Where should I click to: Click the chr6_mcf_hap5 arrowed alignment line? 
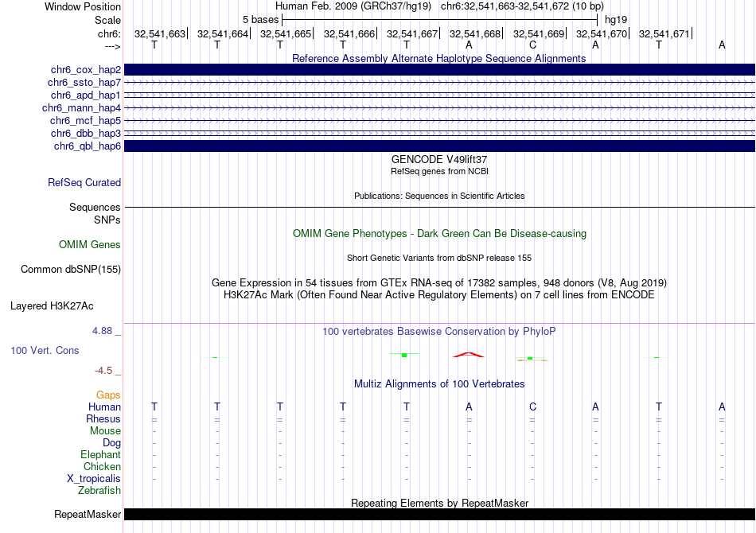(x=439, y=120)
